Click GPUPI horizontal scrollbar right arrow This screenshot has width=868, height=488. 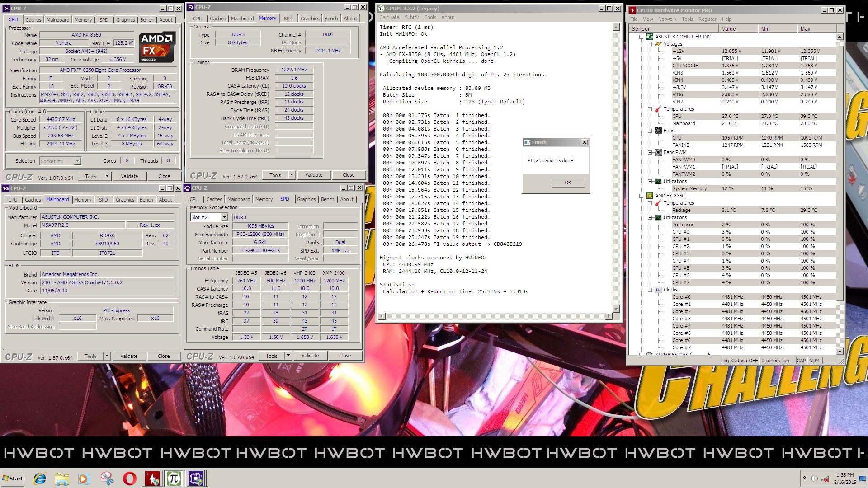pos(609,316)
